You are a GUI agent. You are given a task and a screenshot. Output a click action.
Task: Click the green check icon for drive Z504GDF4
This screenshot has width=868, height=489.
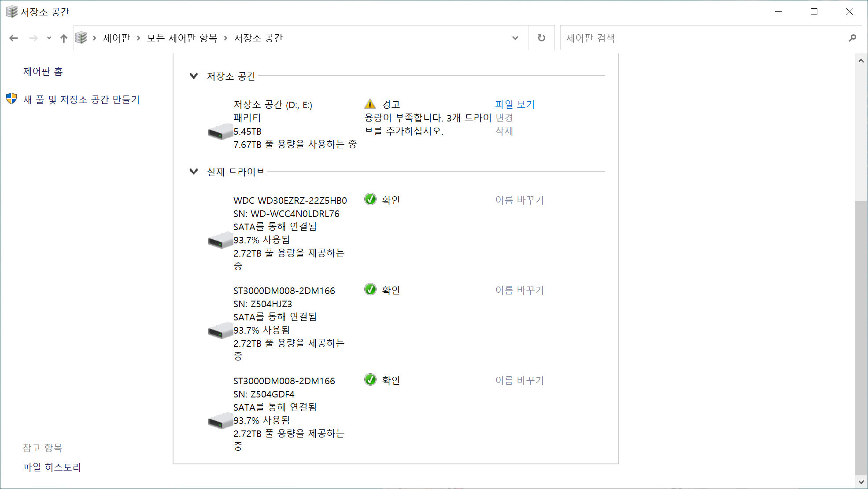pyautogui.click(x=370, y=379)
